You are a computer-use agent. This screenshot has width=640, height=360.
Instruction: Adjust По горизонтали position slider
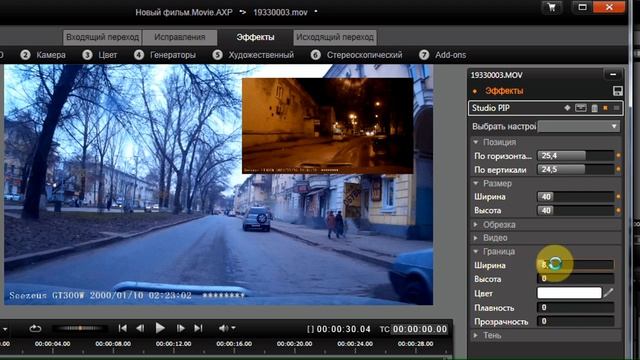pyautogui.click(x=576, y=156)
